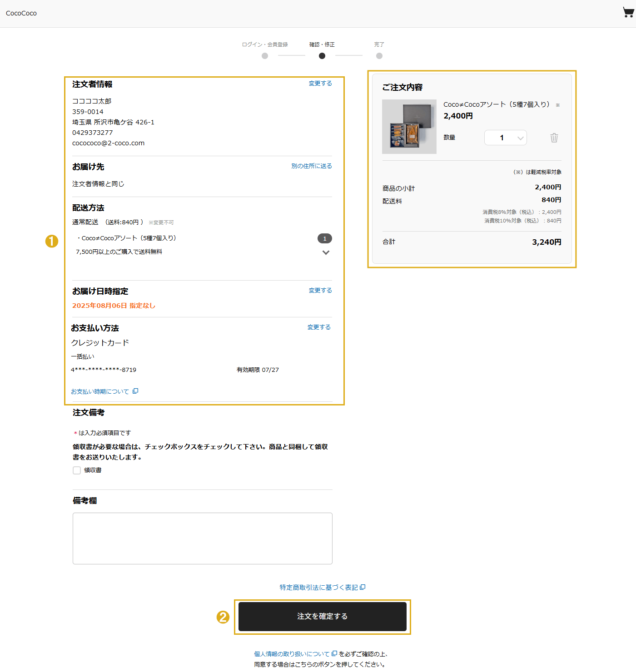Image resolution: width=636 pixels, height=672 pixels.
Task: Click the 備考欄 text area
Action: pos(203,539)
